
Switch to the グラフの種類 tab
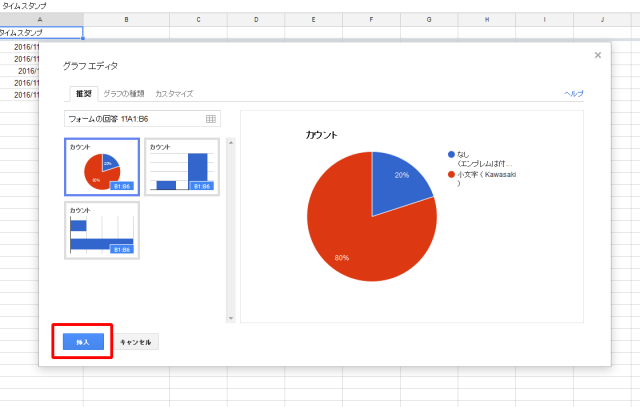coord(124,94)
